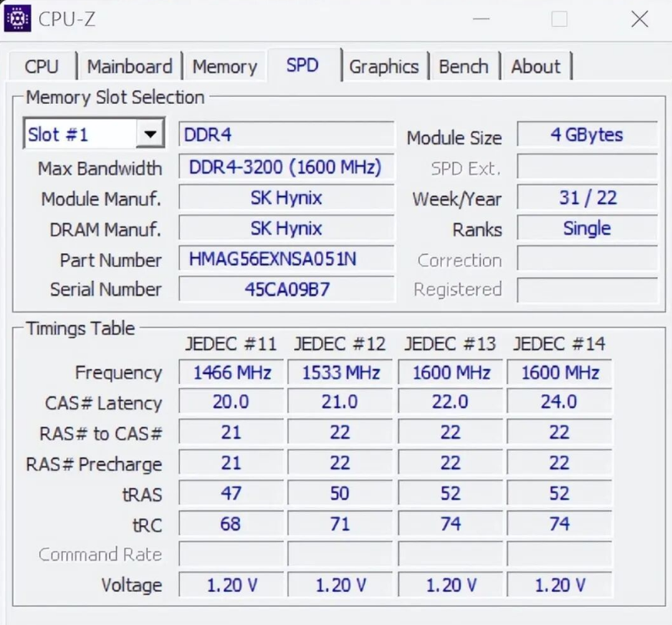Viewport: 672px width, 625px height.
Task: Click JEDEC #11 frequency 1466 MHz cell
Action: (x=232, y=373)
